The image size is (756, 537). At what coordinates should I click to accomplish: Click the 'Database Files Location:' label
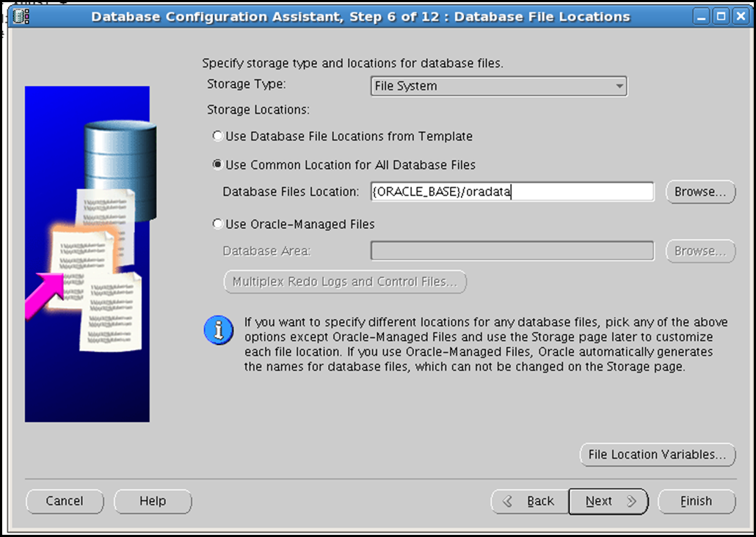pos(291,191)
